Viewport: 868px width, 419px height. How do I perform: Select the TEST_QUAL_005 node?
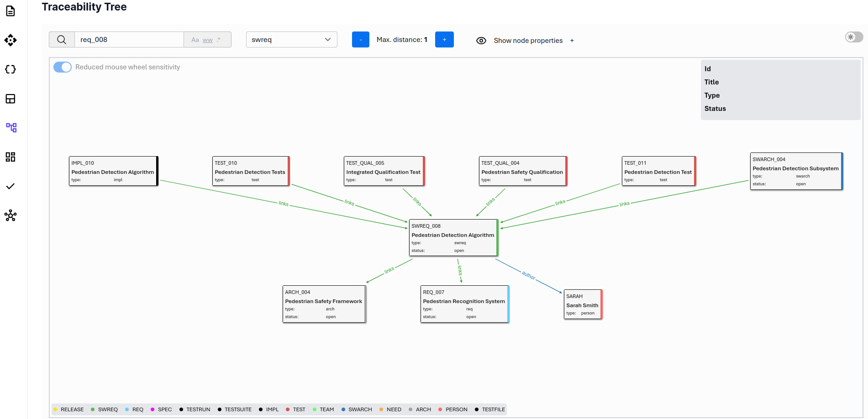(384, 171)
